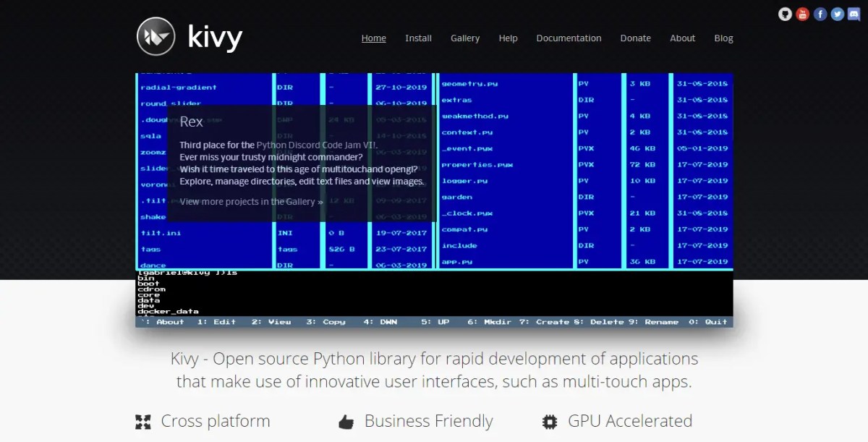This screenshot has height=442, width=868.
Task: Join the Discord server icon
Action: pos(855,14)
